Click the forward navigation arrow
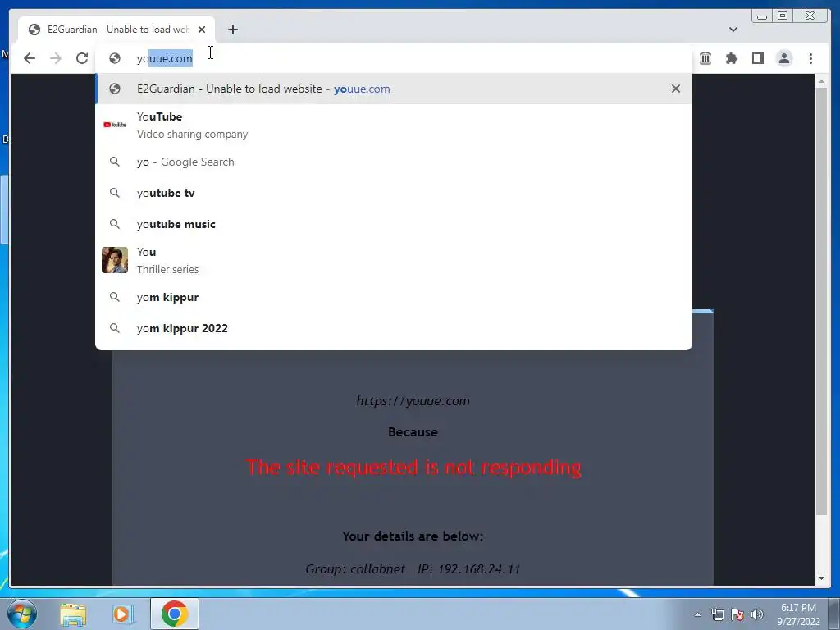Viewport: 840px width, 630px height. [x=56, y=58]
